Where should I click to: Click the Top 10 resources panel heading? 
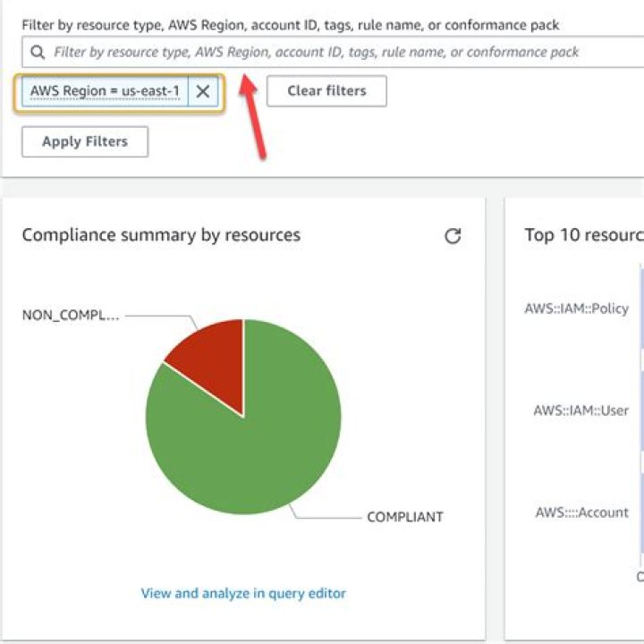coord(583,235)
